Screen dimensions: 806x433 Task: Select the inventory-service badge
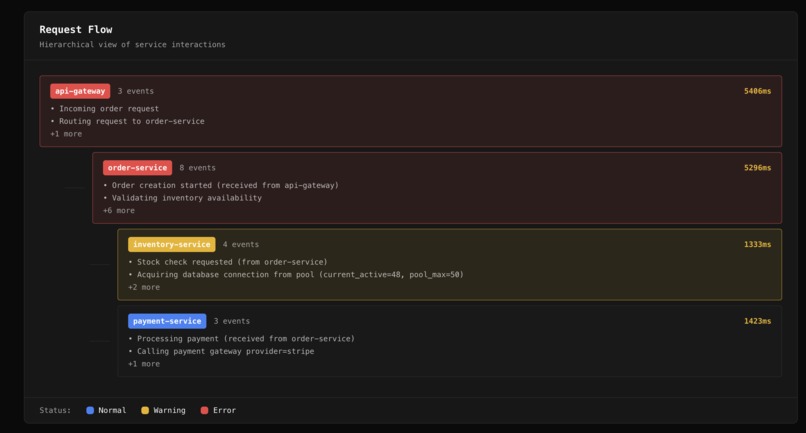(x=172, y=244)
